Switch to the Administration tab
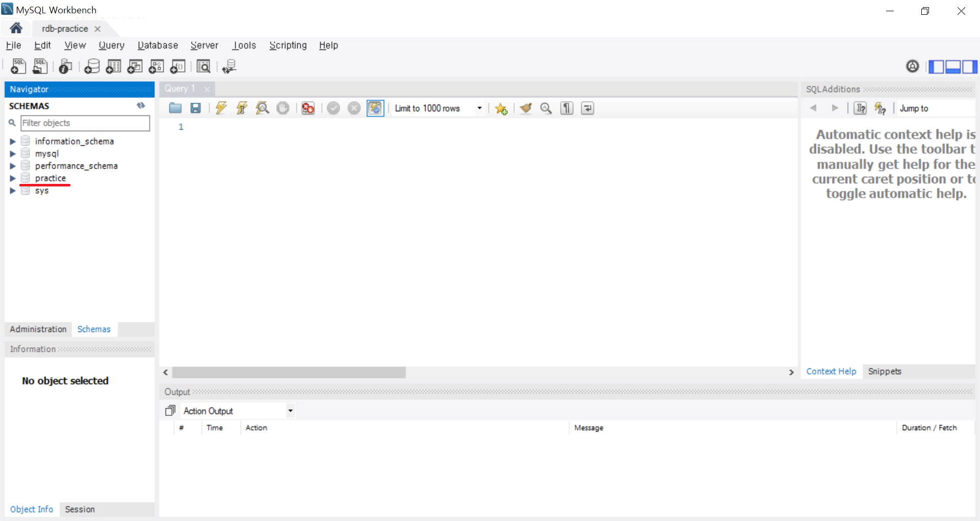 (x=38, y=329)
